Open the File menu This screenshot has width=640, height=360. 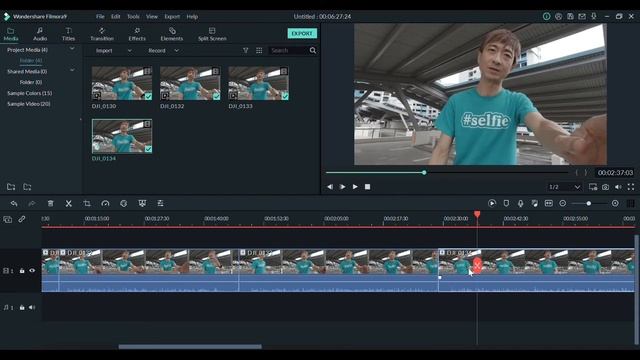click(x=100, y=17)
